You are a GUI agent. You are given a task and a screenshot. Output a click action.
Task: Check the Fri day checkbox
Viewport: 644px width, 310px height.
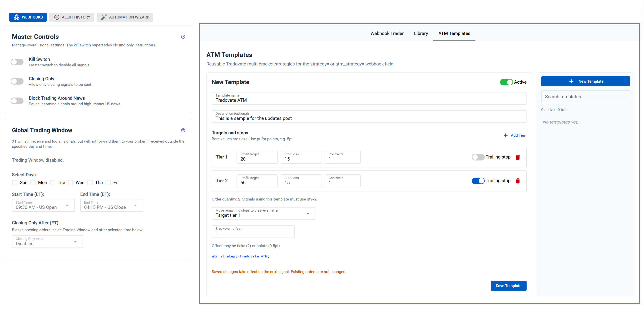(108, 182)
